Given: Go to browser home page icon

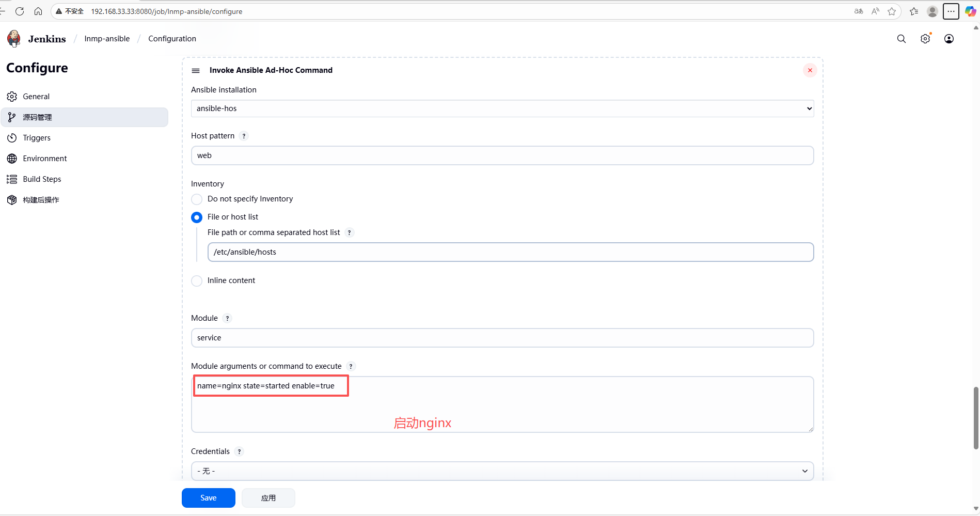Looking at the screenshot, I should 38,11.
